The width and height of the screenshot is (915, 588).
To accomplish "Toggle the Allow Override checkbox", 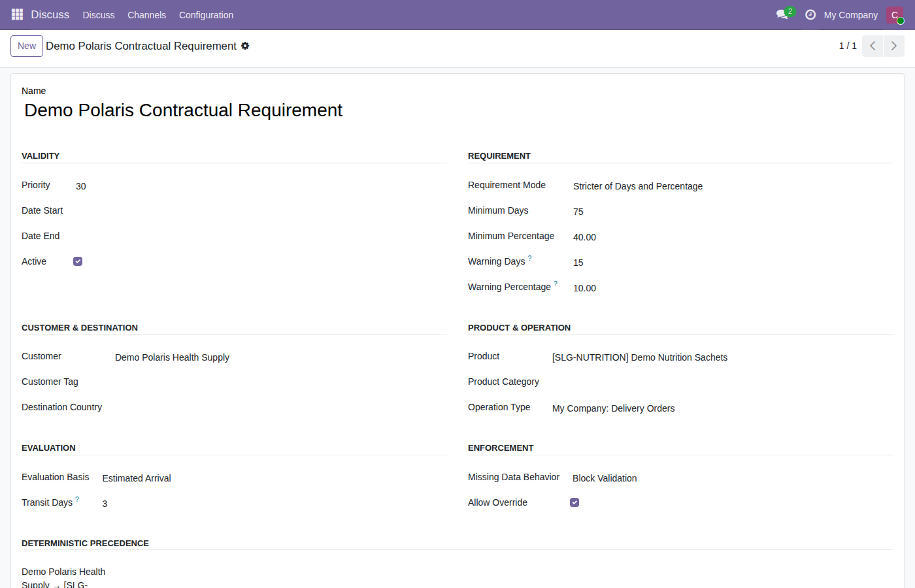I will [574, 502].
